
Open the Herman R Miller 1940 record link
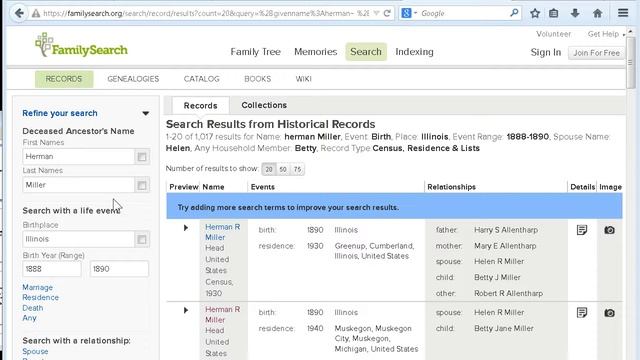point(222,314)
